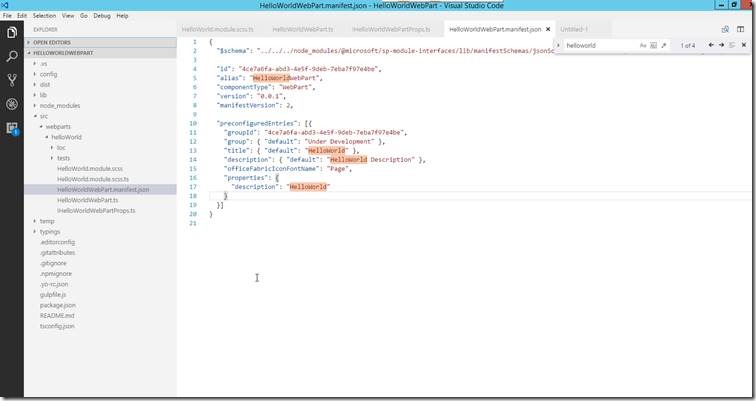Open the Source Control view
The width and height of the screenshot is (756, 401).
(x=12, y=80)
